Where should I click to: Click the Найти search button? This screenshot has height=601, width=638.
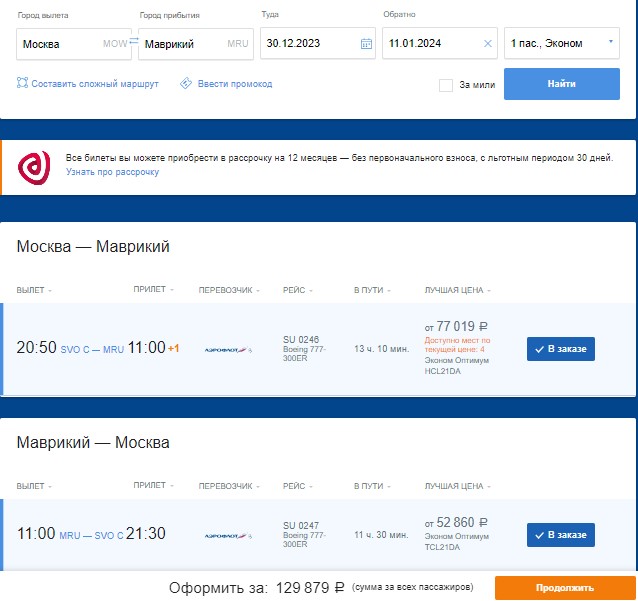coord(562,84)
